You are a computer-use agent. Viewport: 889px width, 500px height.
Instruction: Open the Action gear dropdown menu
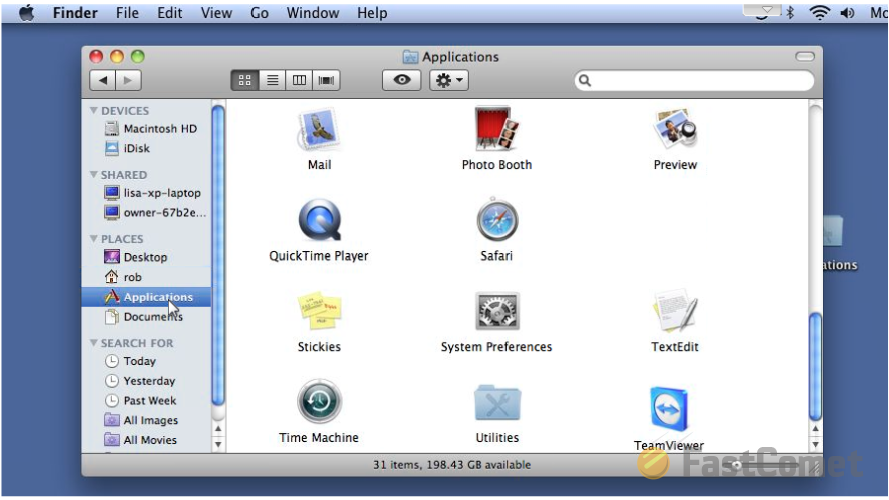449,80
